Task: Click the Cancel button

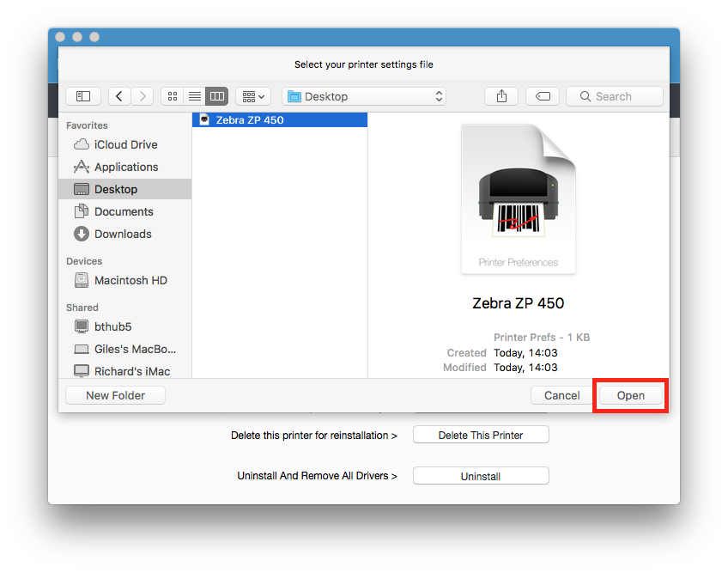Action: click(561, 395)
